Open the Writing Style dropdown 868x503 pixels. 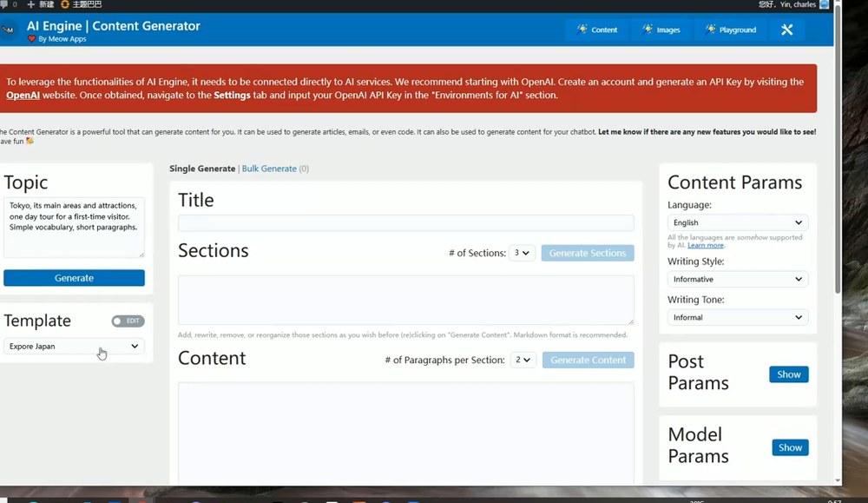(737, 279)
